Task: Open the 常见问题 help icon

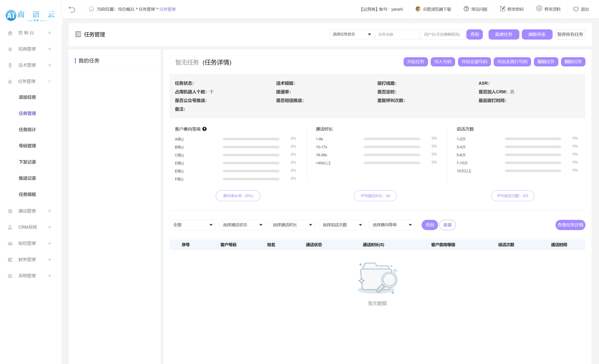Action: pyautogui.click(x=466, y=9)
